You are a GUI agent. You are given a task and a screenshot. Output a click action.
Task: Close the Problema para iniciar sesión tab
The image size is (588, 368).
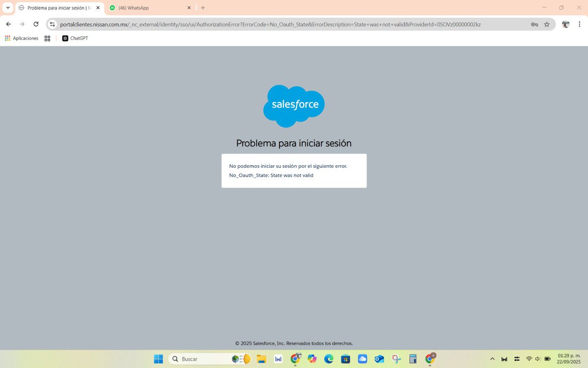[98, 8]
